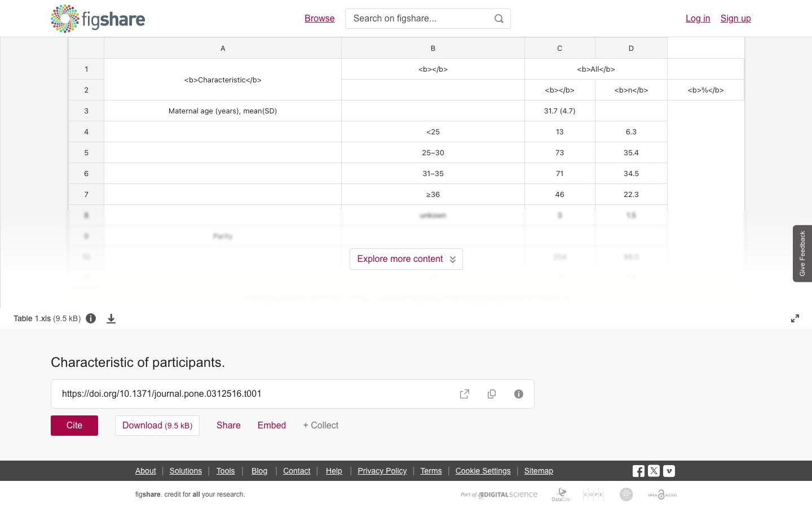Click the 35.4 value cell

pyautogui.click(x=631, y=153)
